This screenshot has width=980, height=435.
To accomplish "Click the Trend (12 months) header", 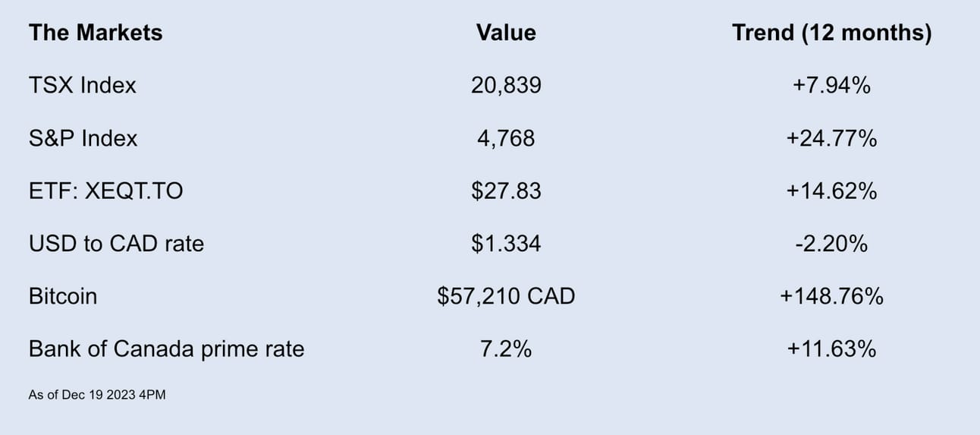I will click(x=831, y=33).
